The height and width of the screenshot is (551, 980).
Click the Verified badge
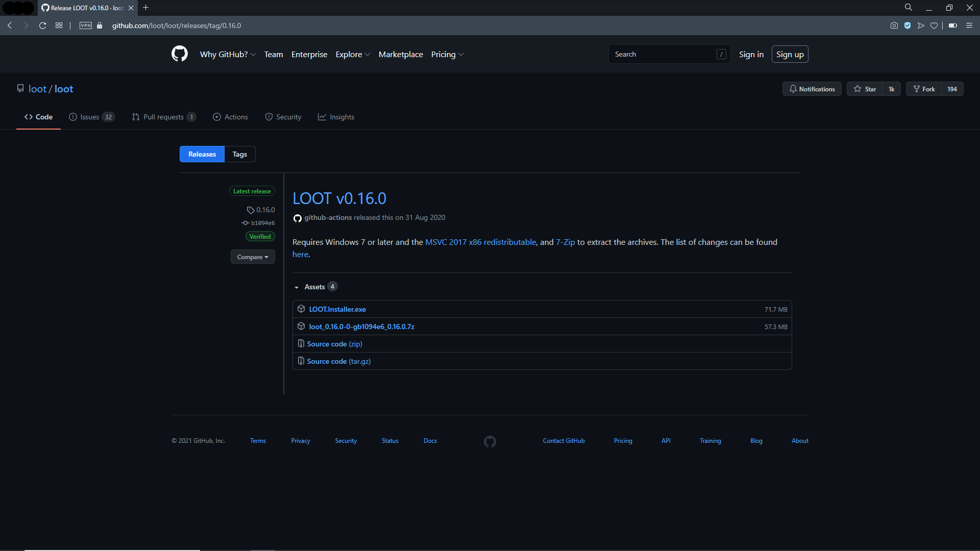pos(260,236)
